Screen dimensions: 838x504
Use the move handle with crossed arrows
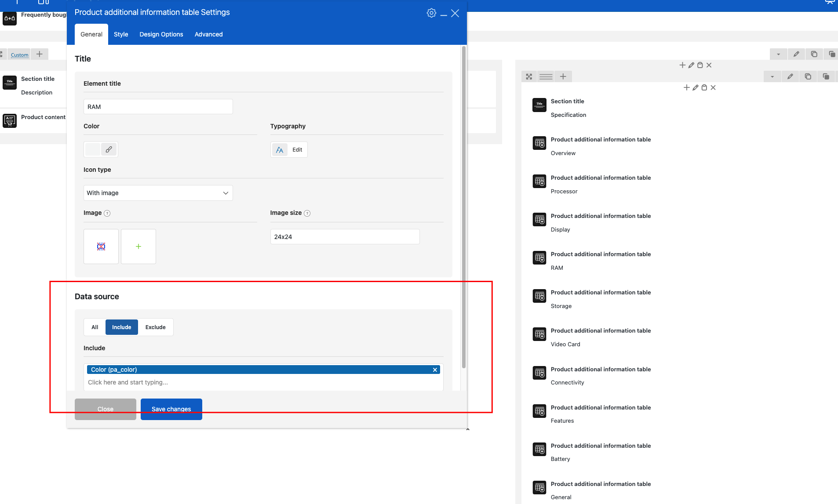tap(529, 76)
